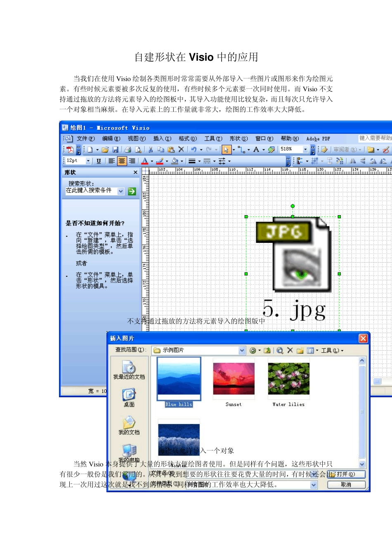This screenshot has height=555, width=392.
Task: Expand the Undo history dropdown arrow
Action: pos(201,150)
